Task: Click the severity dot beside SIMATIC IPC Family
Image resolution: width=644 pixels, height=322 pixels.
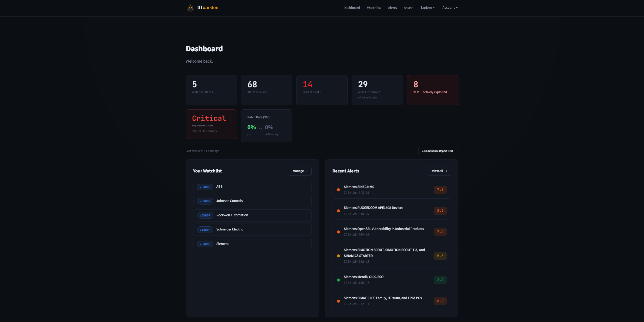Action: pyautogui.click(x=338, y=301)
